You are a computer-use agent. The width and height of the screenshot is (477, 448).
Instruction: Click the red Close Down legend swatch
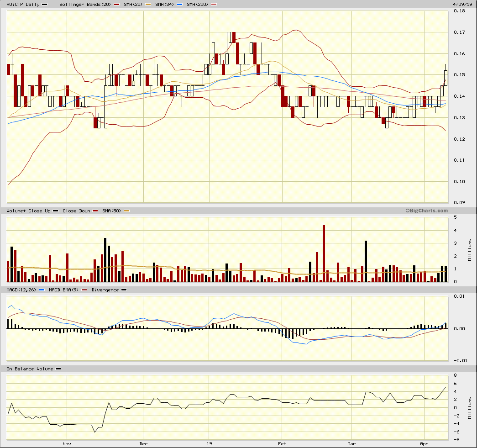point(95,211)
